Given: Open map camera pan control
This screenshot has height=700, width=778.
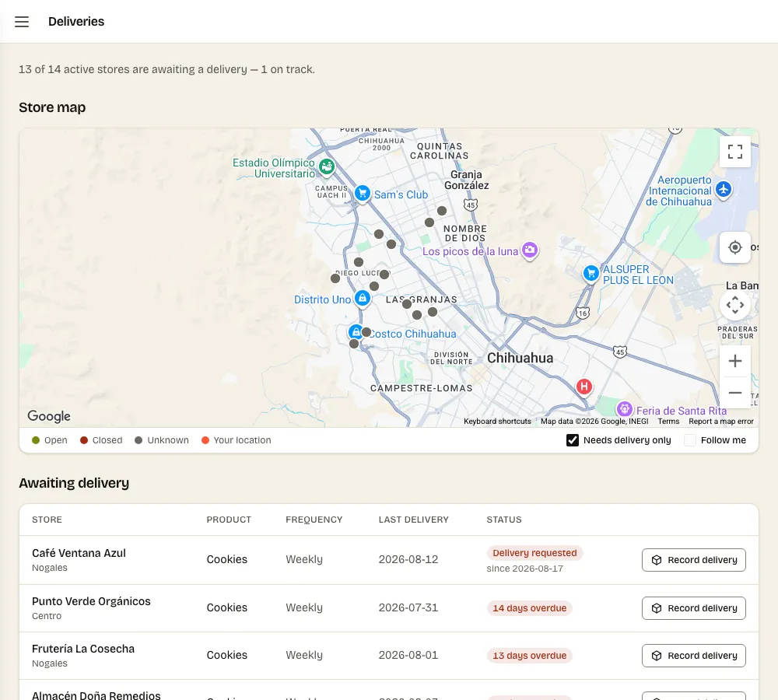Looking at the screenshot, I should (735, 305).
